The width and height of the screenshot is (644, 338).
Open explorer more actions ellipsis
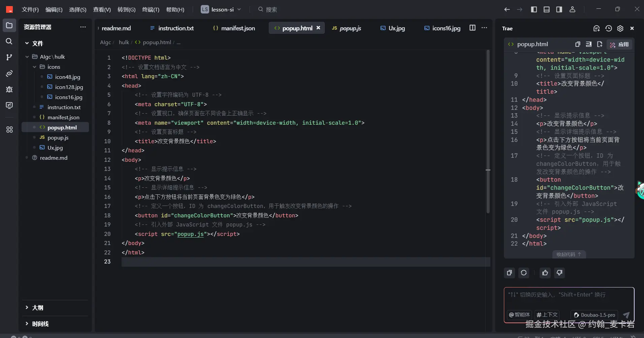pyautogui.click(x=83, y=27)
